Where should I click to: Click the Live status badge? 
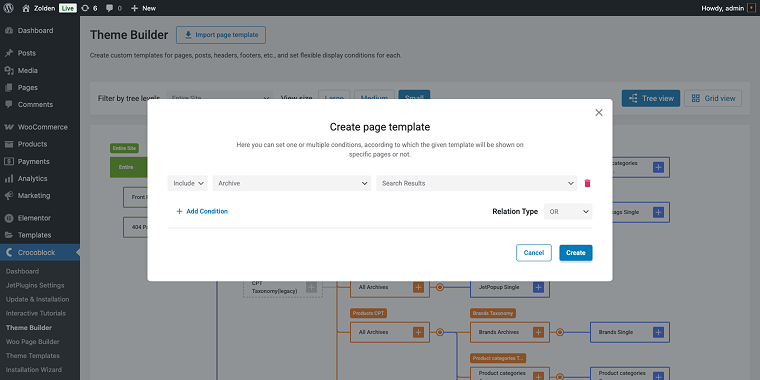click(x=68, y=8)
